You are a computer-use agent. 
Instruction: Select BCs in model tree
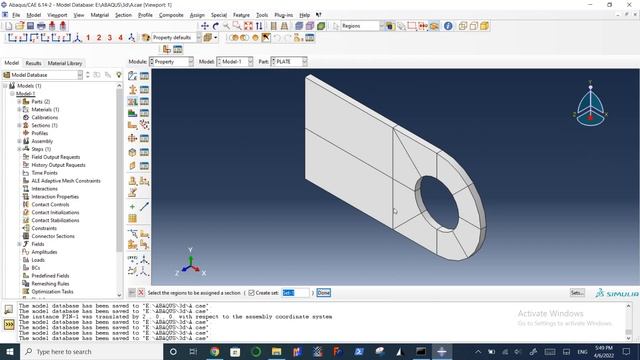pos(36,268)
